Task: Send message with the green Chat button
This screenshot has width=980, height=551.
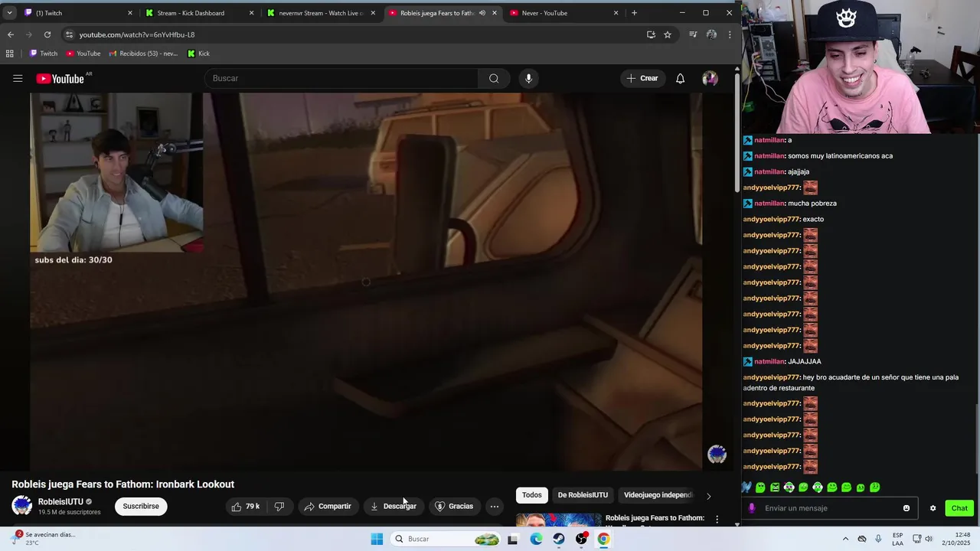Action: (959, 508)
